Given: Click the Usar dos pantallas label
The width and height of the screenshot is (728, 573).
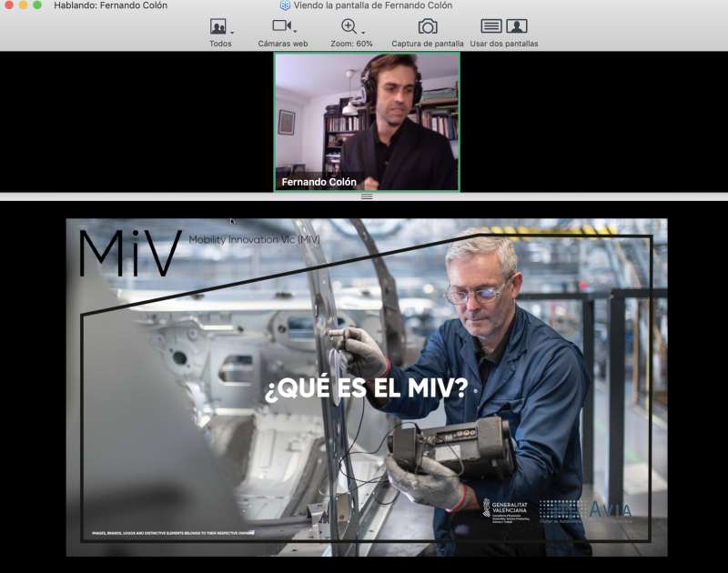Looking at the screenshot, I should pos(503,44).
